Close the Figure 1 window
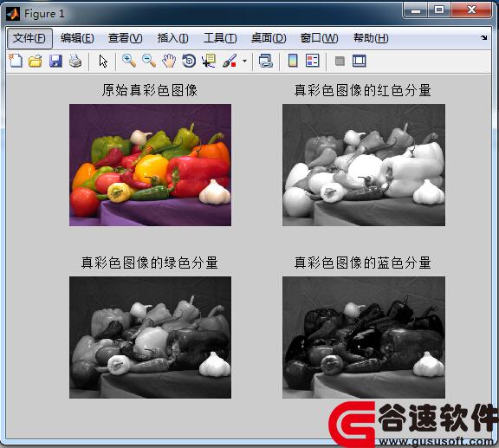The height and width of the screenshot is (448, 499). (x=471, y=10)
